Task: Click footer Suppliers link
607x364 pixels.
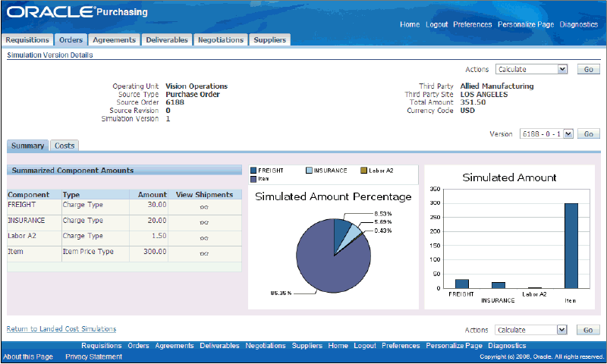Action: point(307,346)
